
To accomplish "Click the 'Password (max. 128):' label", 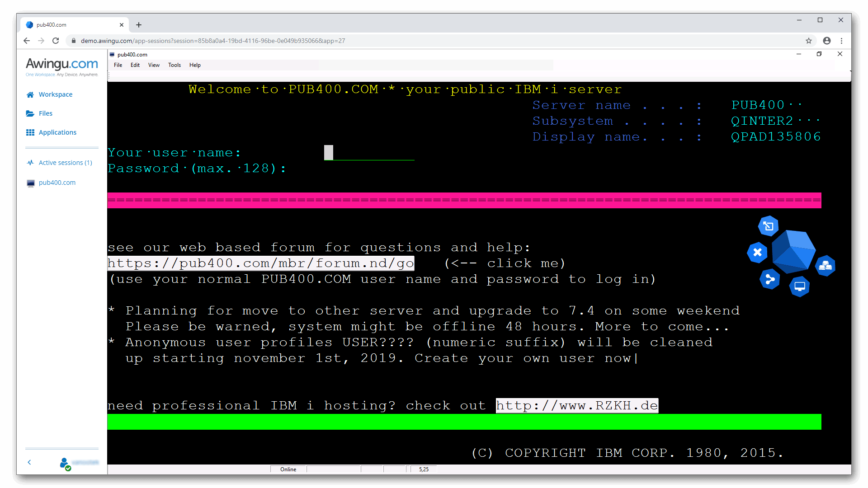I will [x=197, y=168].
